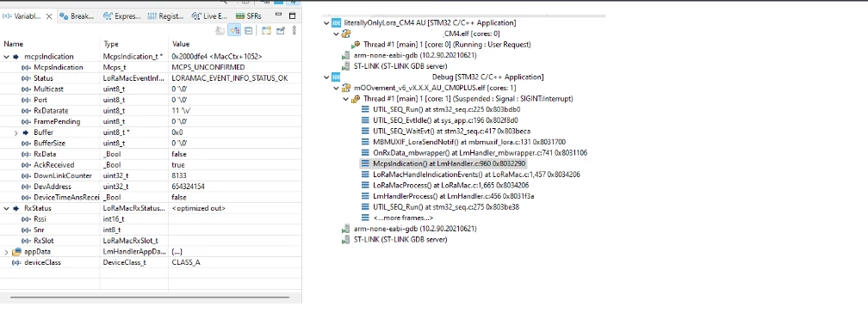Select the OnRxData_mbwrapper() stack frame

click(x=474, y=152)
